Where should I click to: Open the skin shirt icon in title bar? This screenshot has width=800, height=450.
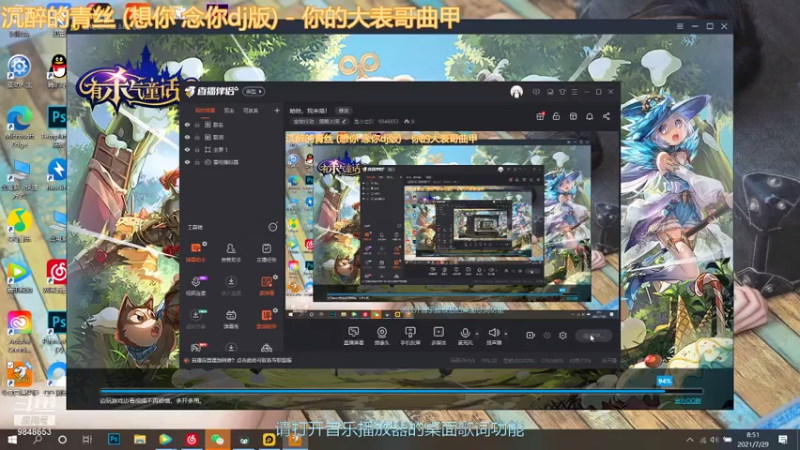click(562, 92)
